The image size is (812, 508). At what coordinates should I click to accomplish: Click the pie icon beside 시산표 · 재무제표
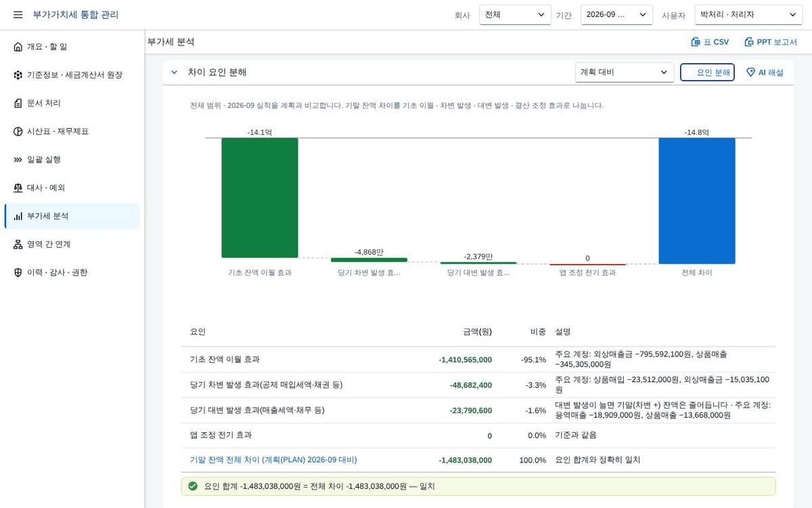click(18, 131)
